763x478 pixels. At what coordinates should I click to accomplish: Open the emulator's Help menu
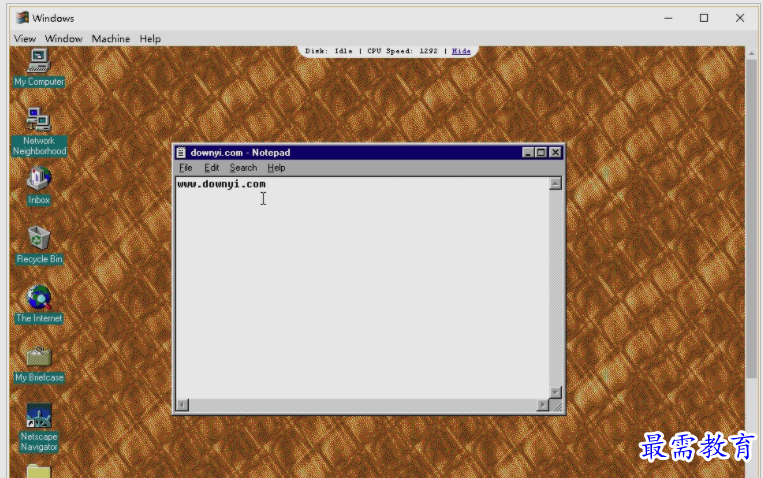150,38
